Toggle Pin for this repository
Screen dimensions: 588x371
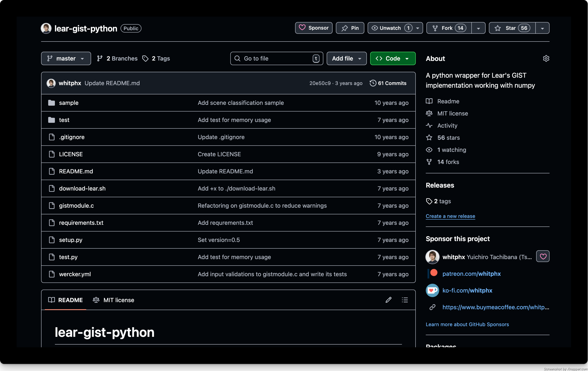pyautogui.click(x=350, y=28)
